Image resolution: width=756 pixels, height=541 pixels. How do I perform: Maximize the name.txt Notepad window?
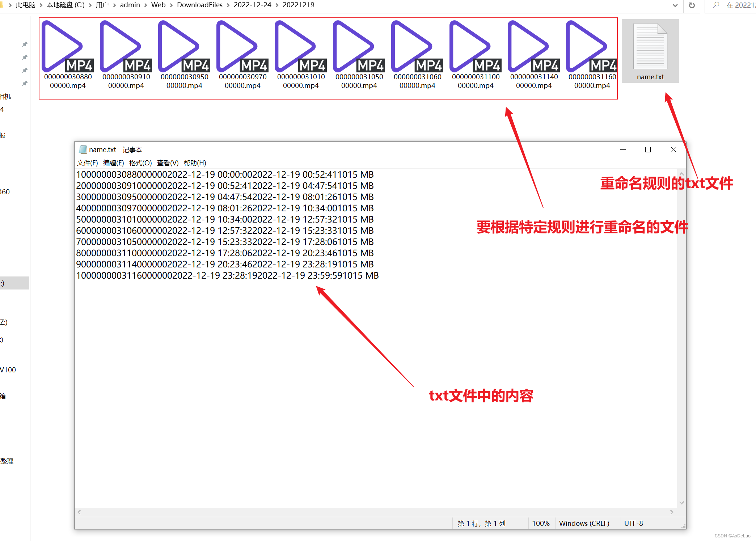point(648,149)
